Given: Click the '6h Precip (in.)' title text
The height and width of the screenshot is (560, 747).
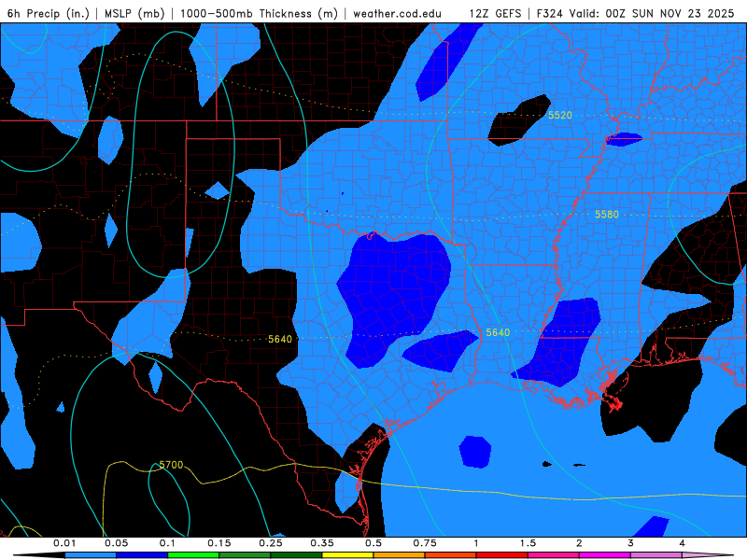Looking at the screenshot, I should click(x=49, y=14).
